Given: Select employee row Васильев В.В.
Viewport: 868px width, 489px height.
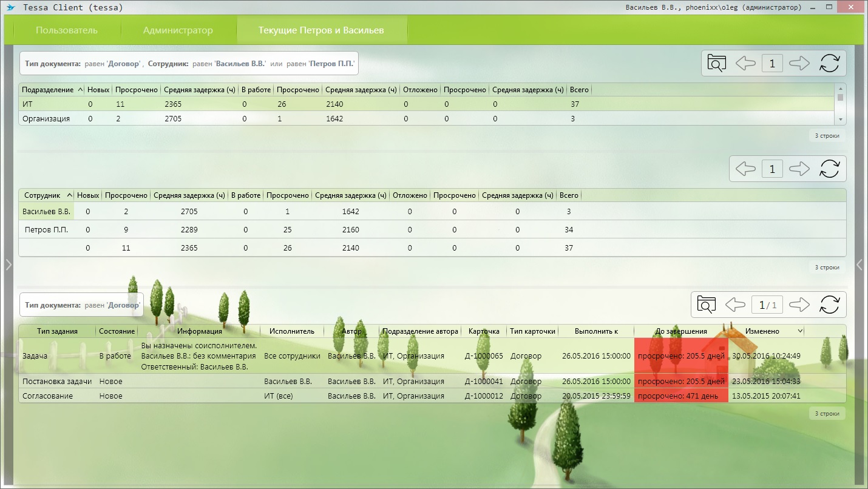Looking at the screenshot, I should [x=432, y=212].
